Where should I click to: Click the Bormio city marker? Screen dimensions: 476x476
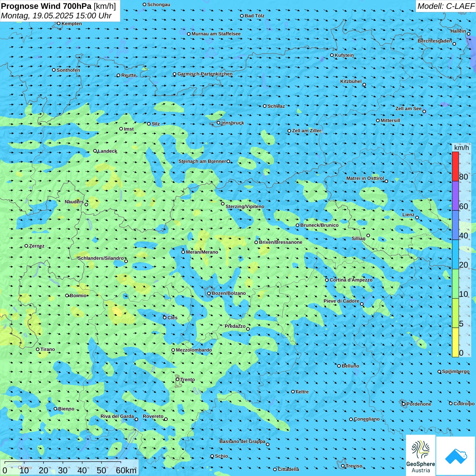67,295
